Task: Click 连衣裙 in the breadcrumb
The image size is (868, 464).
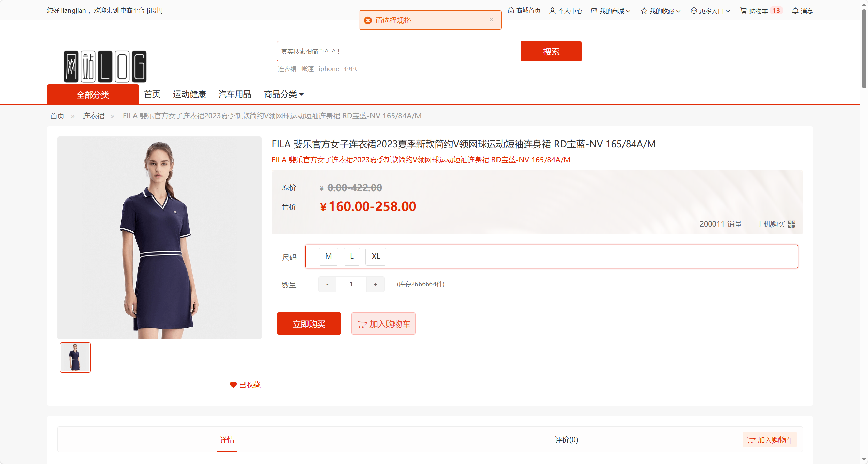Action: pos(93,116)
